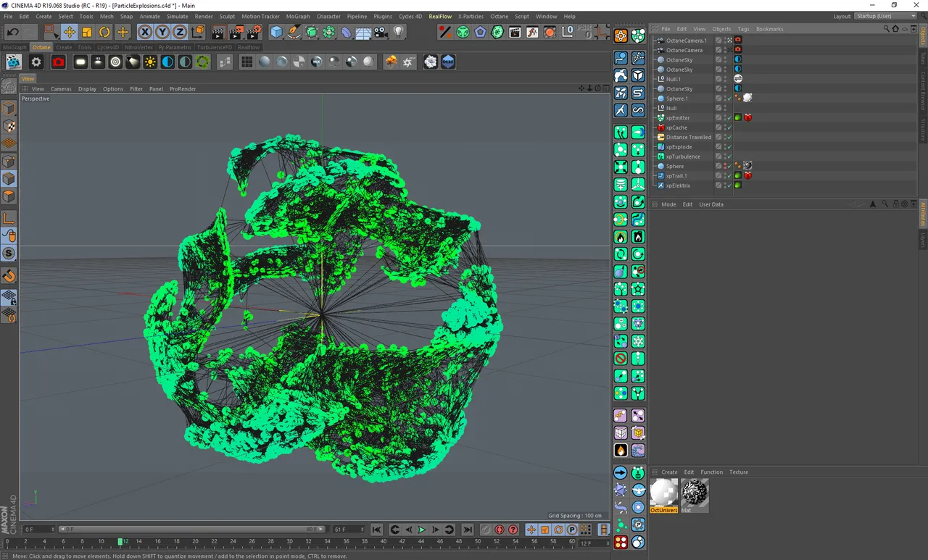Select the Move tool
Screen dimensions: 928x560
click(x=70, y=32)
